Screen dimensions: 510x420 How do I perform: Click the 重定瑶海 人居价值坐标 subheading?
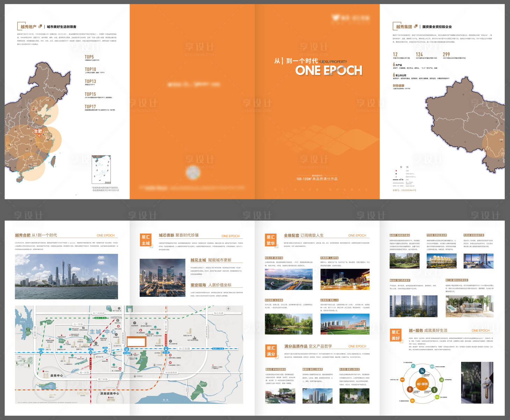[211, 285]
